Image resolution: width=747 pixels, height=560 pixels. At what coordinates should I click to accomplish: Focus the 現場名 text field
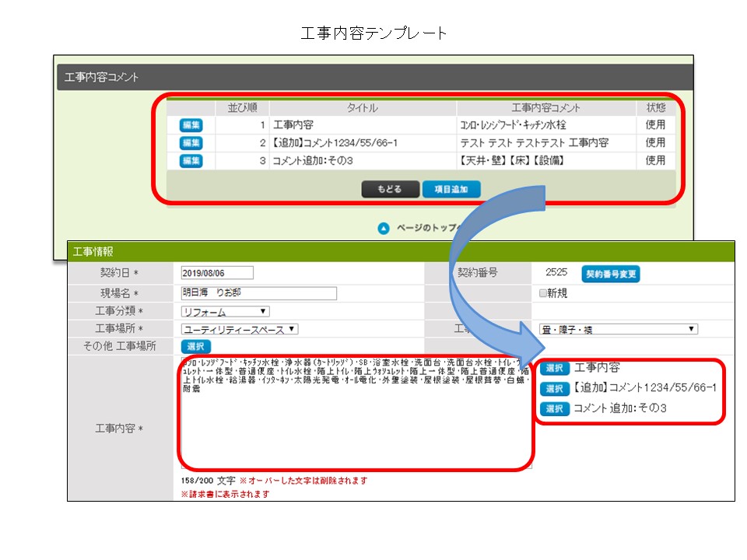pyautogui.click(x=258, y=293)
